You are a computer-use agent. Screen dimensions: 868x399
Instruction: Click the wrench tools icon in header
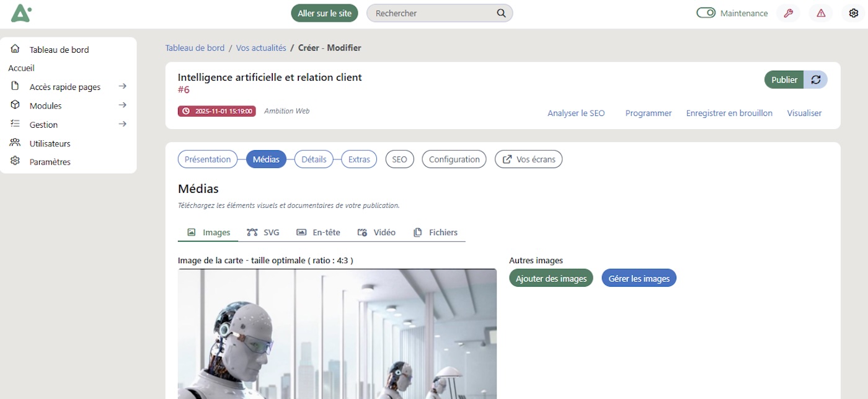point(789,13)
